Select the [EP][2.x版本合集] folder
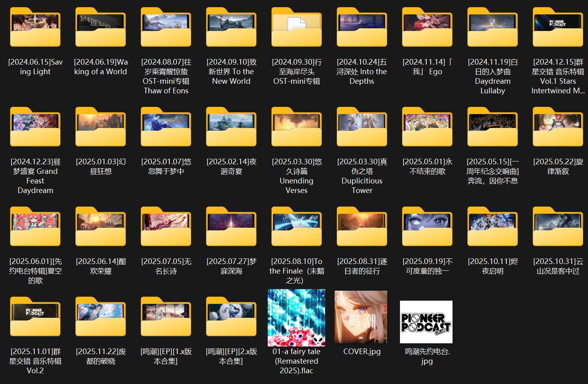 click(x=231, y=317)
